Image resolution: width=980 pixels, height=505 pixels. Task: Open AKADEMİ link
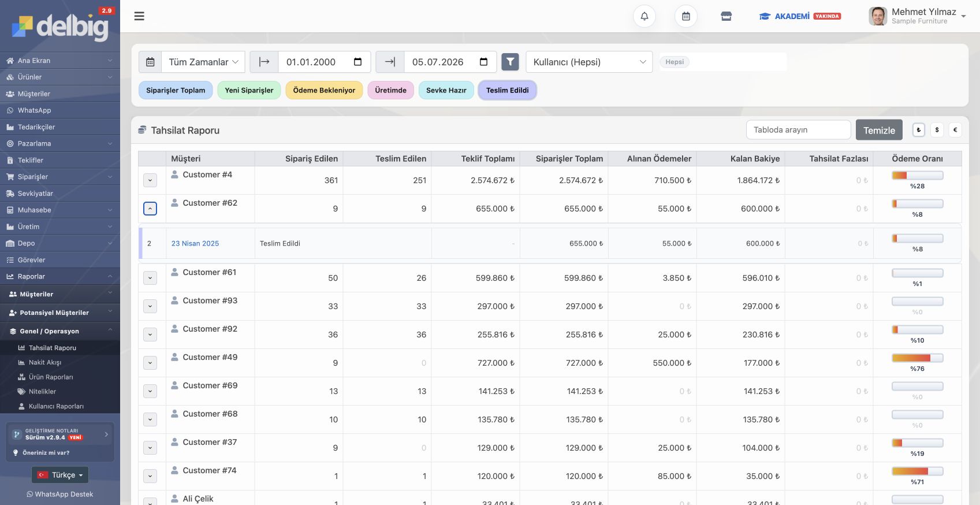pos(800,16)
